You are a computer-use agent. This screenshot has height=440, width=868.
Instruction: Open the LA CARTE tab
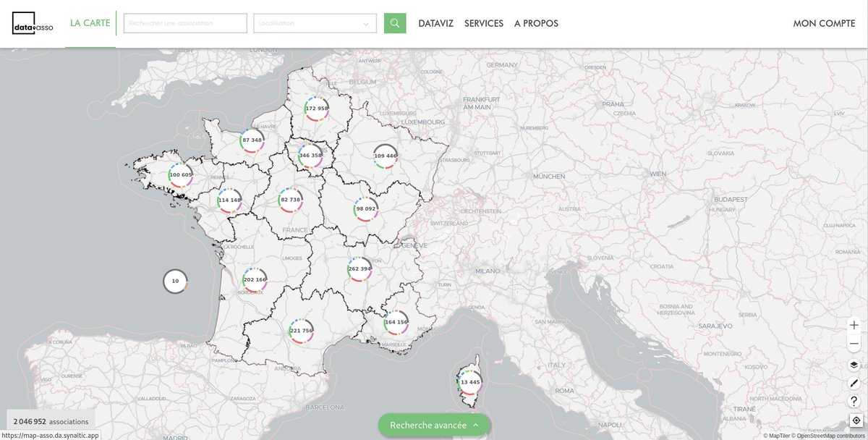[90, 23]
